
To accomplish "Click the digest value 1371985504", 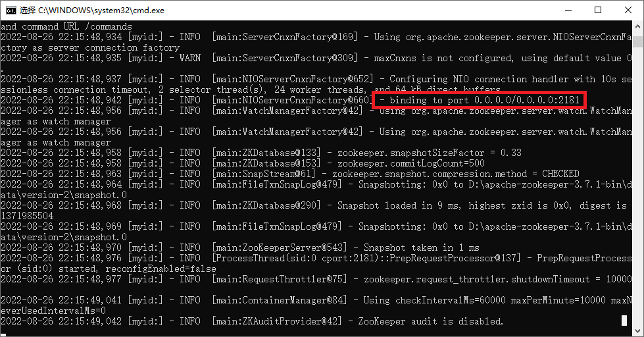I will (27, 216).
